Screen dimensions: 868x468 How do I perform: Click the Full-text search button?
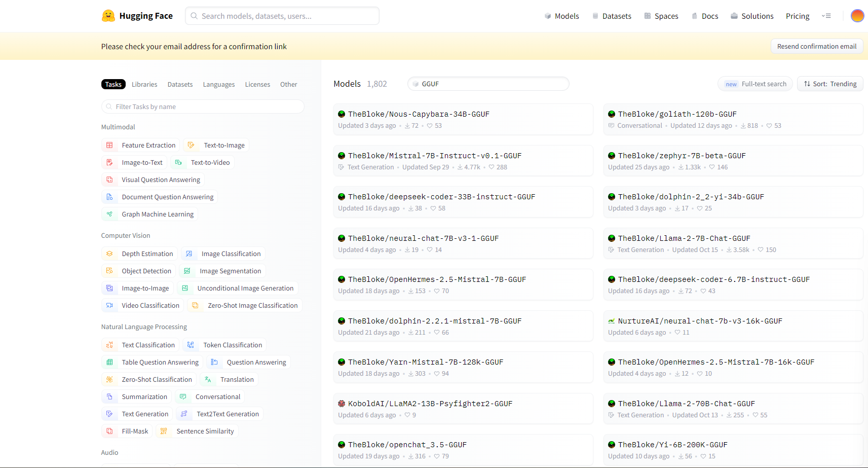(756, 84)
